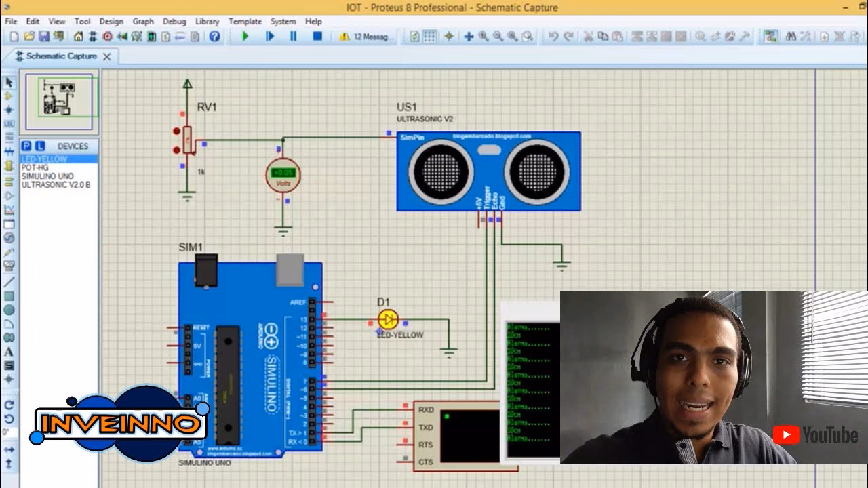868x488 pixels.
Task: Select ULTRASONIC V2.0 B device
Action: 56,185
